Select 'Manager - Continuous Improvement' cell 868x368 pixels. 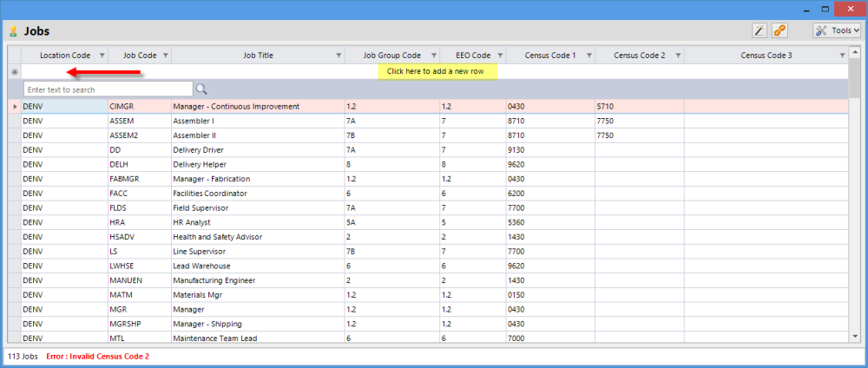pos(258,106)
